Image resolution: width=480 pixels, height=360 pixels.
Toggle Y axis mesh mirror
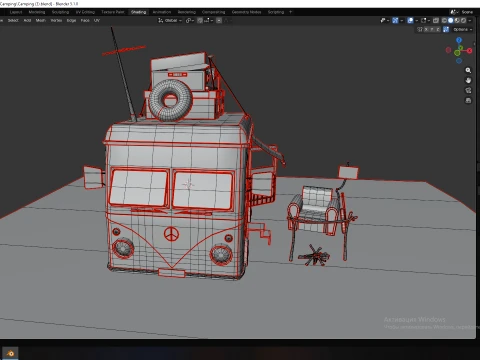click(x=432, y=30)
